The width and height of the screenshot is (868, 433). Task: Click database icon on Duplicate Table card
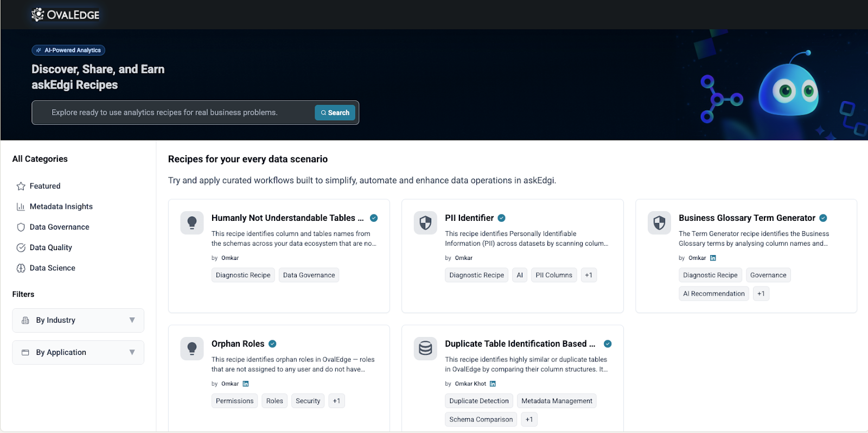point(425,348)
